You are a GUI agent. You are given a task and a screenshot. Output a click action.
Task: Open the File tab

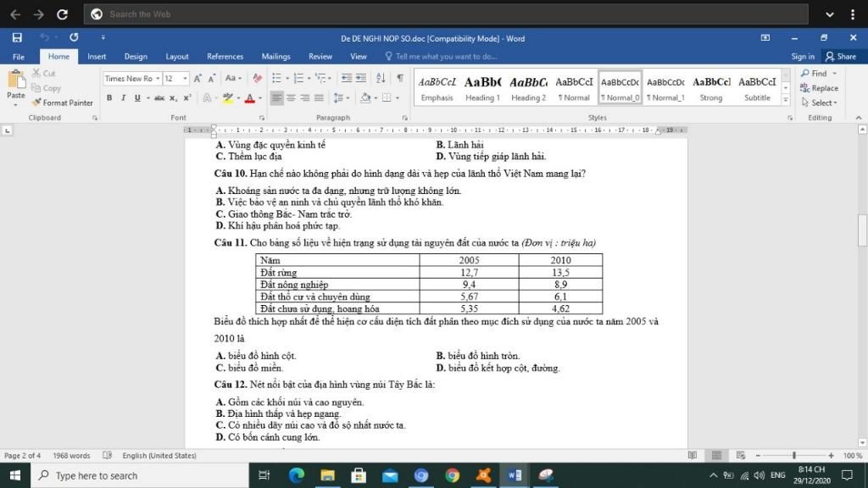tap(19, 57)
